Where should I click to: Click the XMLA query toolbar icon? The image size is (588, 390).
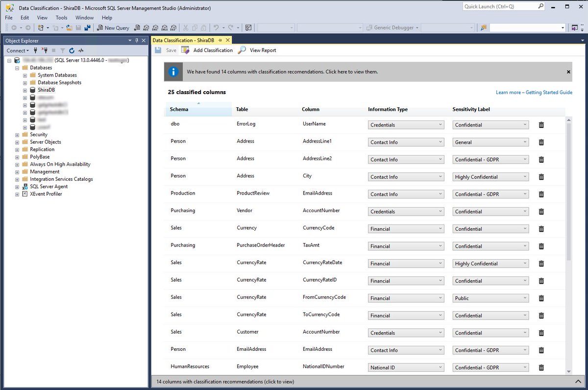tap(164, 28)
